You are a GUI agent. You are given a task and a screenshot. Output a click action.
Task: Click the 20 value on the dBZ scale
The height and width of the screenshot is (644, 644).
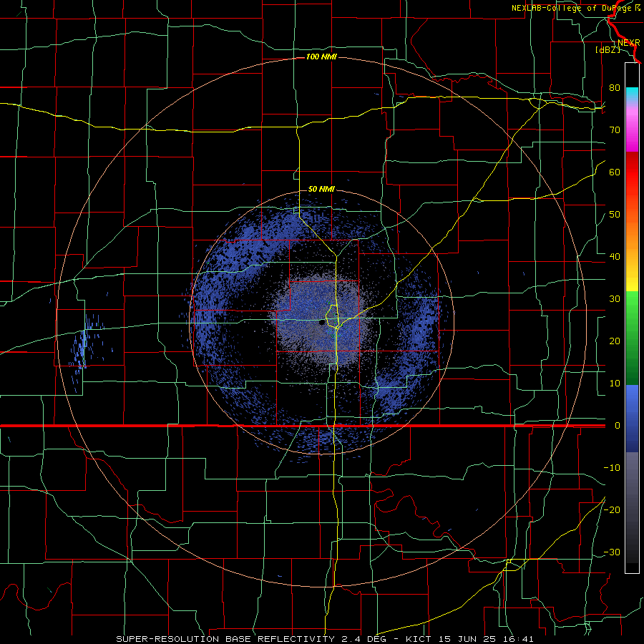pyautogui.click(x=615, y=341)
